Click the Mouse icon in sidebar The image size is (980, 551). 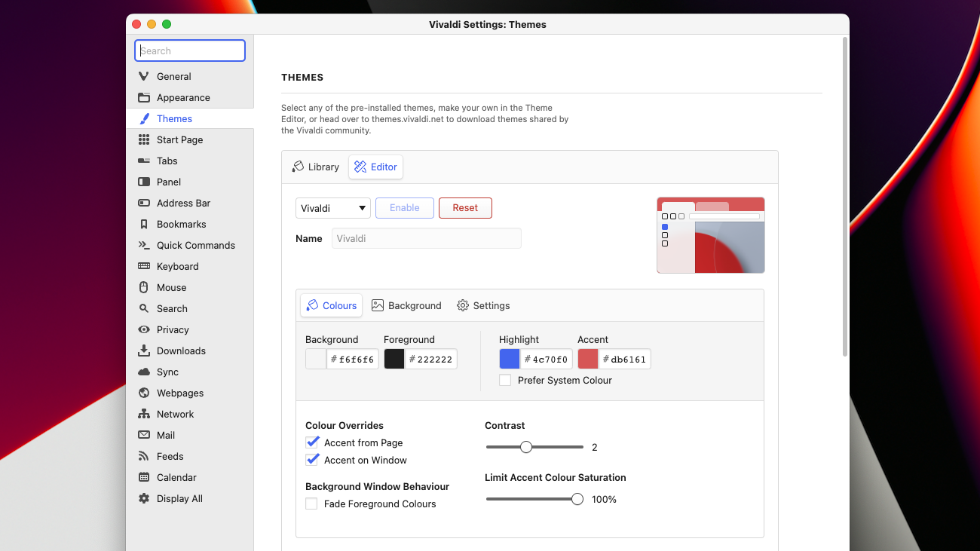tap(143, 287)
